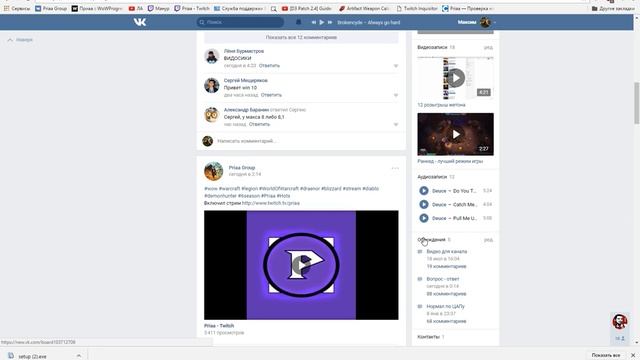
Task: Show all 12 comments
Action: point(301,37)
